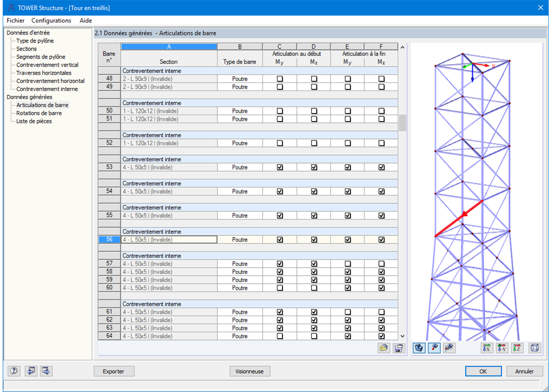The width and height of the screenshot is (552, 392).
Task: Click the red highlighted bar in tower preview
Action: [459, 218]
